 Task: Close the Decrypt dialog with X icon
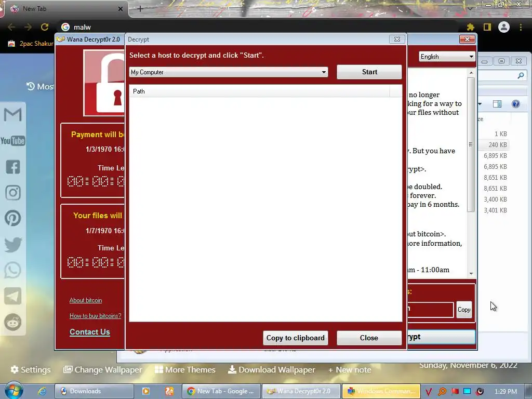tap(397, 39)
